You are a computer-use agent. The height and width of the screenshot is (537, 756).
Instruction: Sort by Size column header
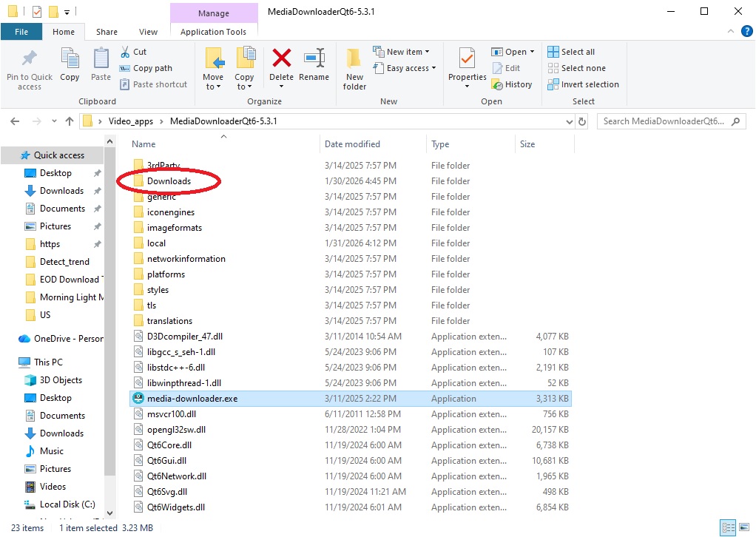tap(527, 144)
